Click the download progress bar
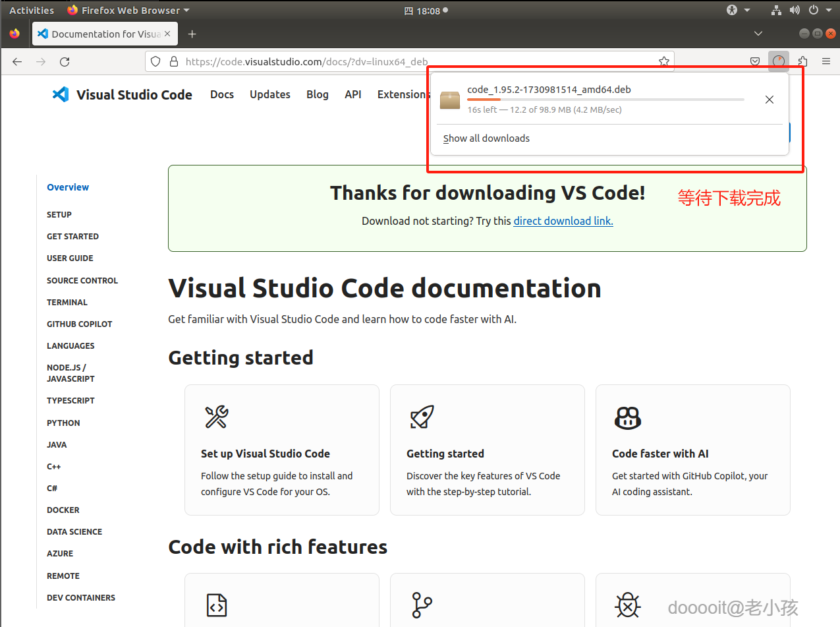Image resolution: width=840 pixels, height=627 pixels. [605, 100]
